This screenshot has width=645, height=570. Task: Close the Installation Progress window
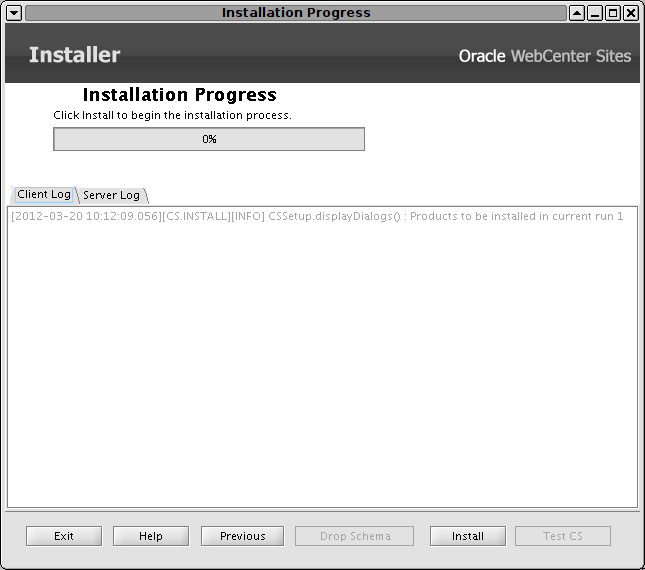[x=631, y=13]
